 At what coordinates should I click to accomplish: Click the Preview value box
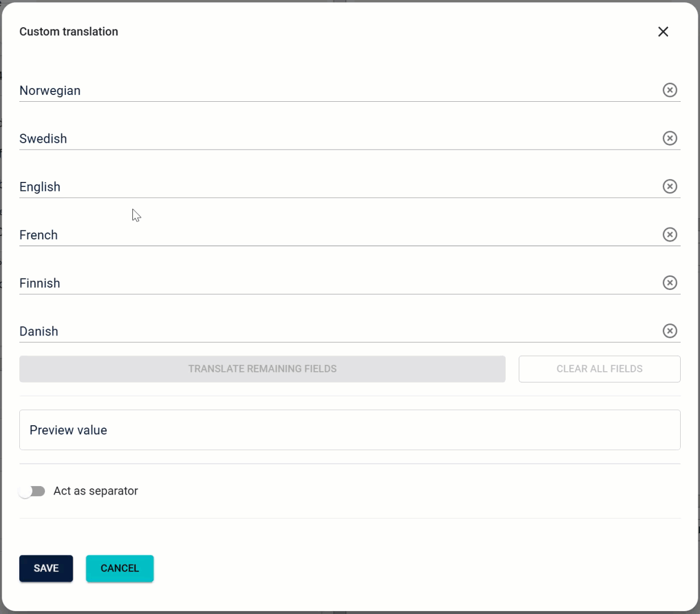[x=349, y=430]
